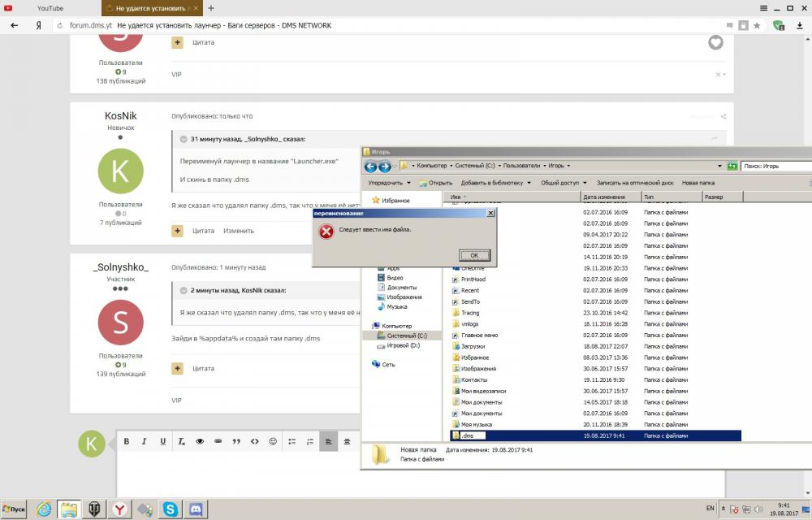Open World of Tanks taskbar icon
Image resolution: width=812 pixels, height=520 pixels.
pyautogui.click(x=93, y=509)
